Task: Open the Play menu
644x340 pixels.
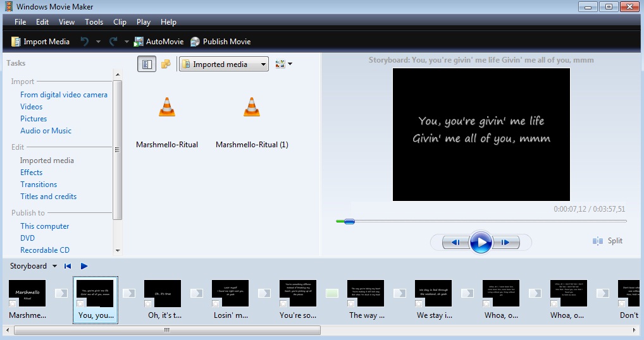Action: point(144,22)
